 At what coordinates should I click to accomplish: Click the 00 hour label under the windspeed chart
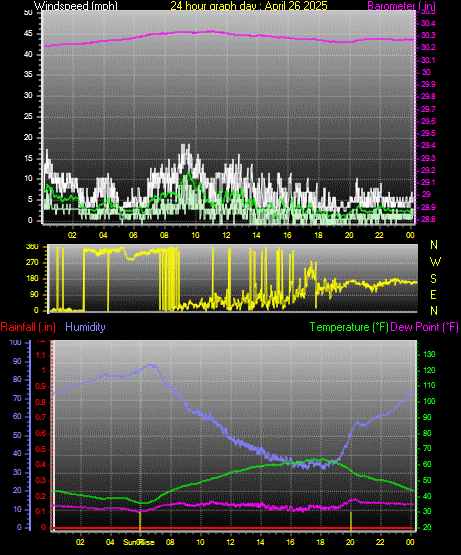tap(410, 235)
